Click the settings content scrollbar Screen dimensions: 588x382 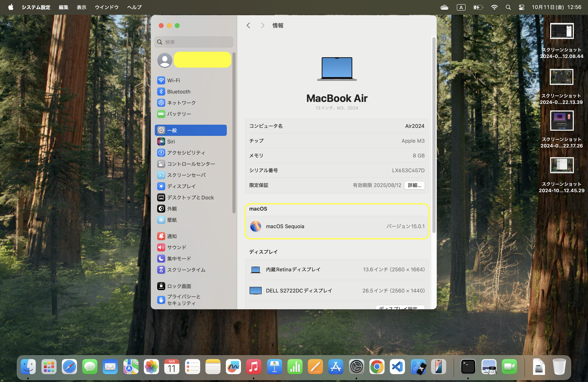click(434, 136)
